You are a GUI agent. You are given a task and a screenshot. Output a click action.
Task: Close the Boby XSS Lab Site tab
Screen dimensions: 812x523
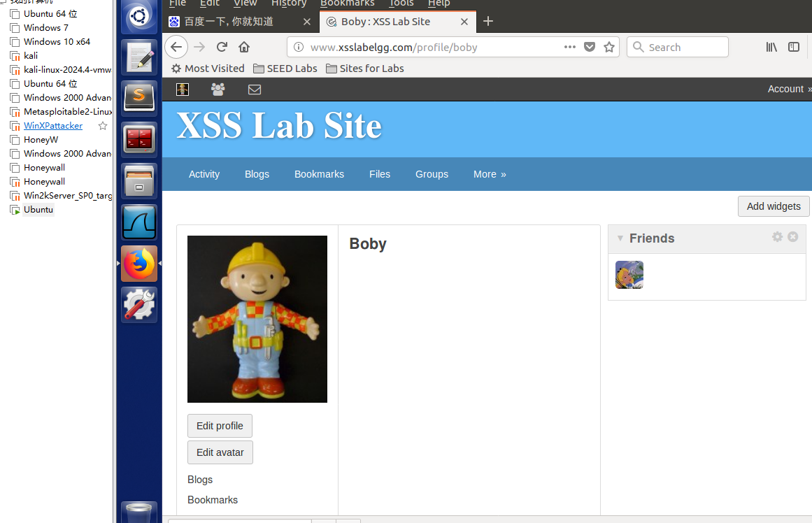tap(464, 22)
